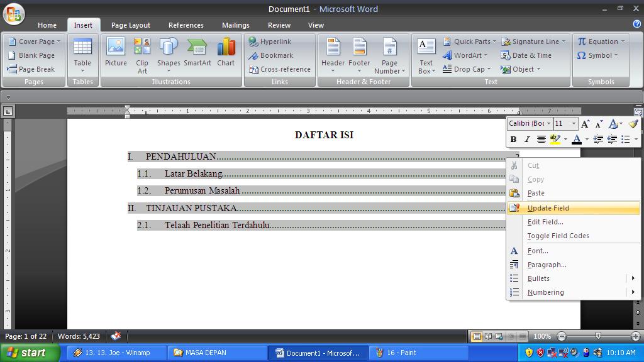Open Word Help question mark
Image resolution: width=644 pixels, height=362 pixels.
pyautogui.click(x=636, y=25)
